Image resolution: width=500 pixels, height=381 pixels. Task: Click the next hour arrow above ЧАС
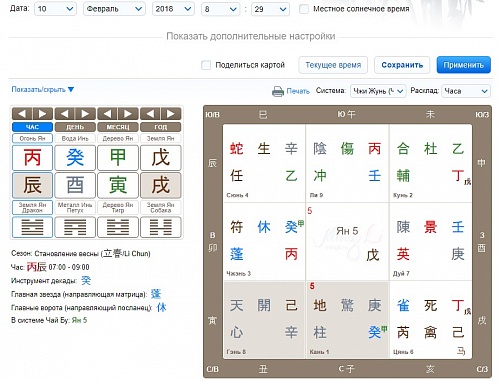(42, 114)
